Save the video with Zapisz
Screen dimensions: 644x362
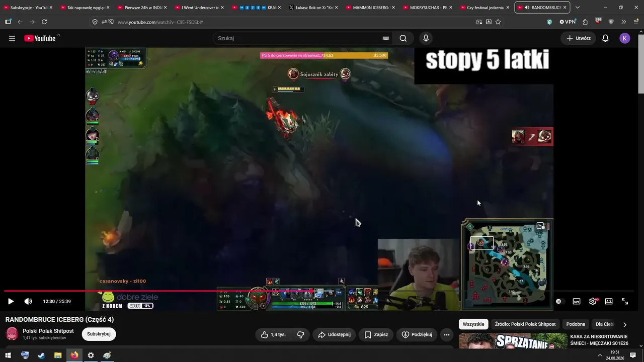pos(376,335)
